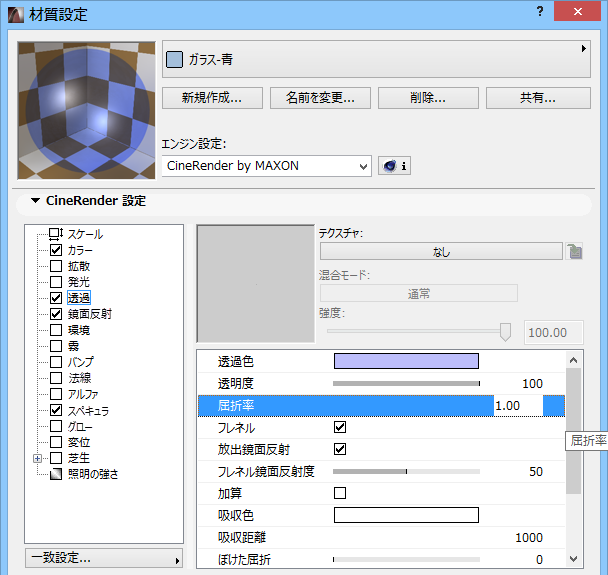Click the ぼけた屈折 value 0
Image resolution: width=608 pixels, height=575 pixels.
tap(539, 559)
